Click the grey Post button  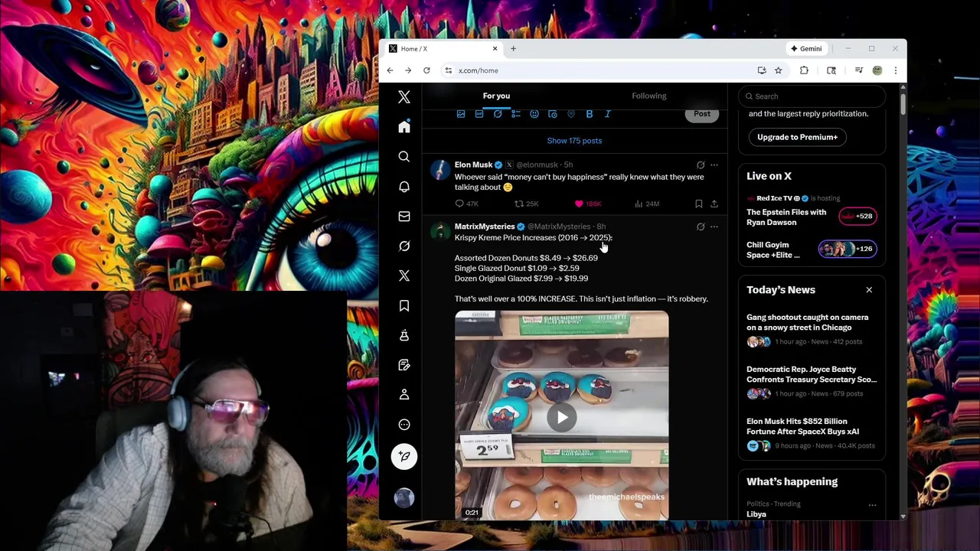702,114
